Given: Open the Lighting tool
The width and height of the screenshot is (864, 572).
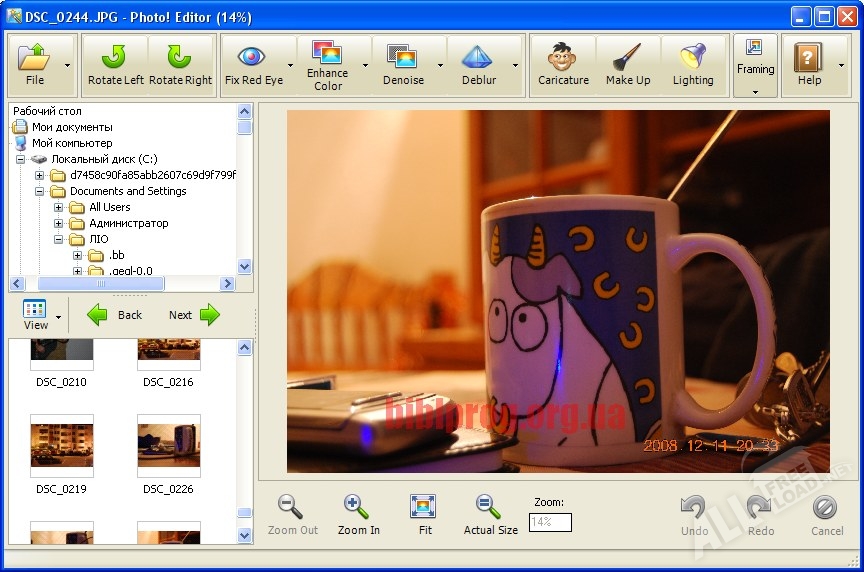Looking at the screenshot, I should click(693, 65).
